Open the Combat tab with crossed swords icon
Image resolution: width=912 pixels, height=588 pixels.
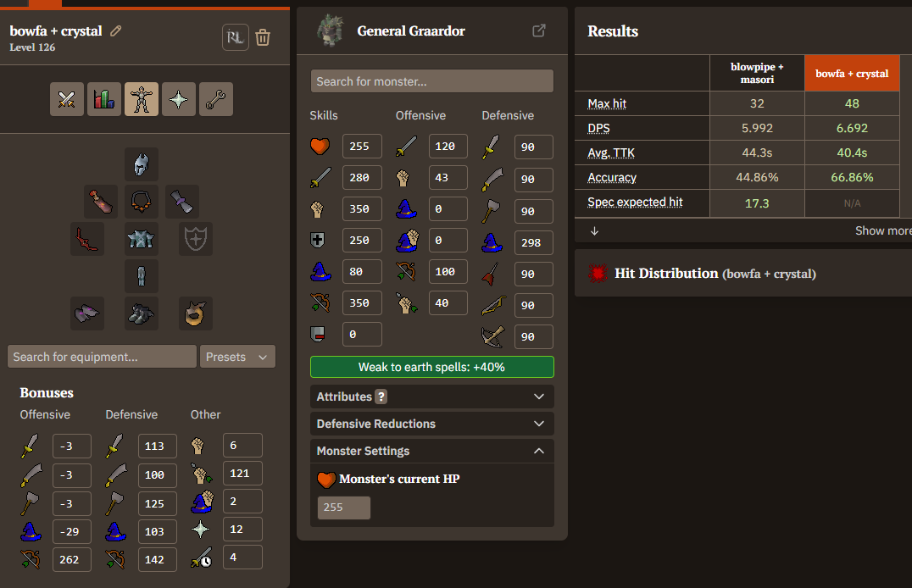[67, 99]
